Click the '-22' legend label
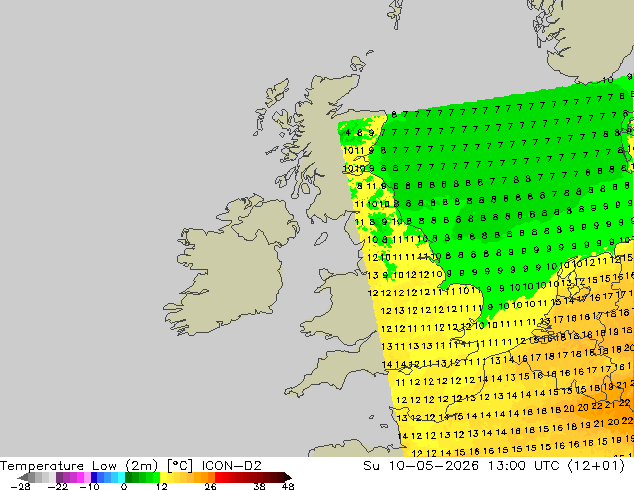Screen dimensions: 634x490 (x=58, y=486)
